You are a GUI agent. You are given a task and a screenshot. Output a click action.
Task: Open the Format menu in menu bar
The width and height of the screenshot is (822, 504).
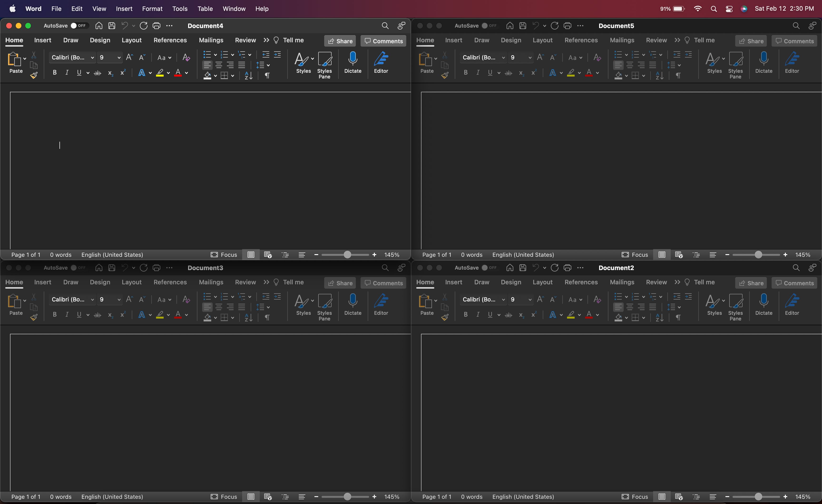click(x=152, y=9)
